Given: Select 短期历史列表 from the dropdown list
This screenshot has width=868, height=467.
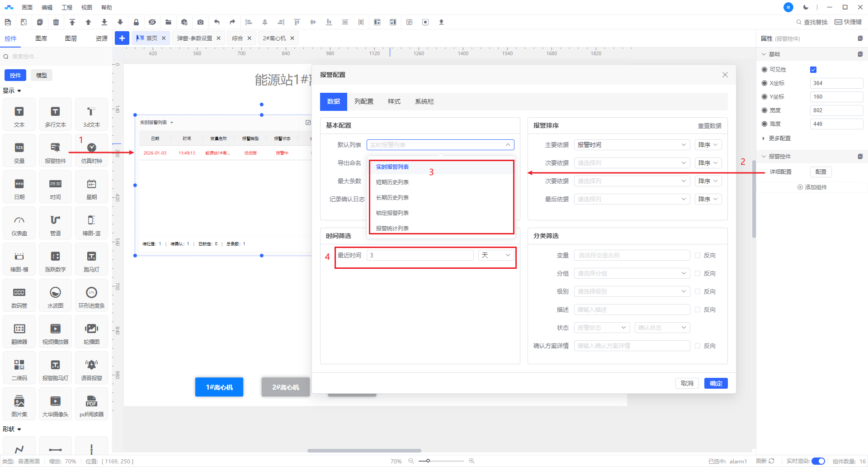Looking at the screenshot, I should coord(392,182).
